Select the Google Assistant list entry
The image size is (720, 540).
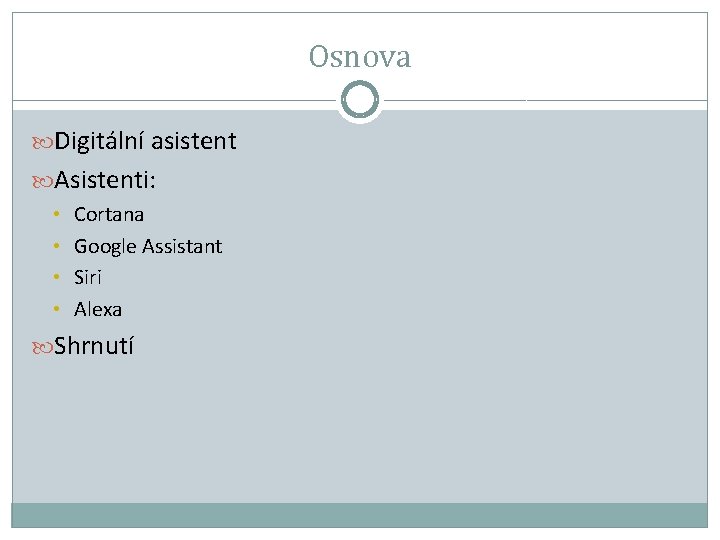pyautogui.click(x=148, y=246)
